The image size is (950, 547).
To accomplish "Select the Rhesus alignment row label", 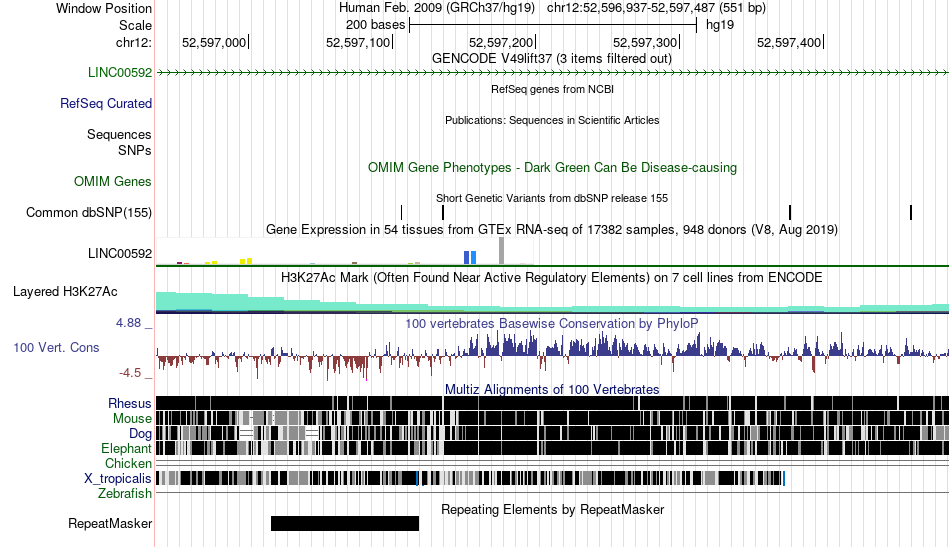I will [130, 403].
